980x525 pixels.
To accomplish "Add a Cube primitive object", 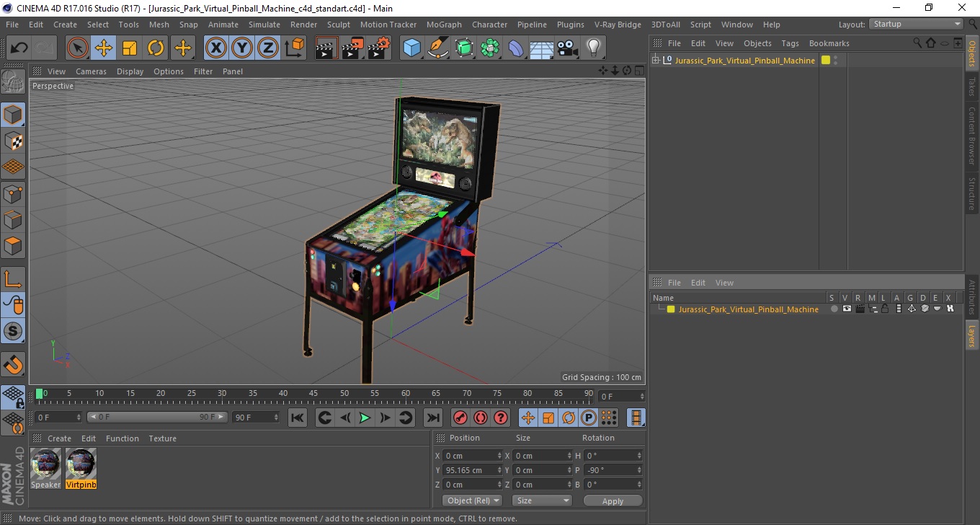I will tap(411, 48).
